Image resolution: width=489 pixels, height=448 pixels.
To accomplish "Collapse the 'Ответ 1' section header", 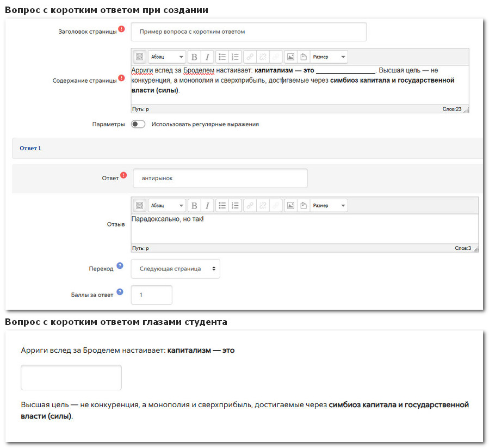I will point(30,148).
